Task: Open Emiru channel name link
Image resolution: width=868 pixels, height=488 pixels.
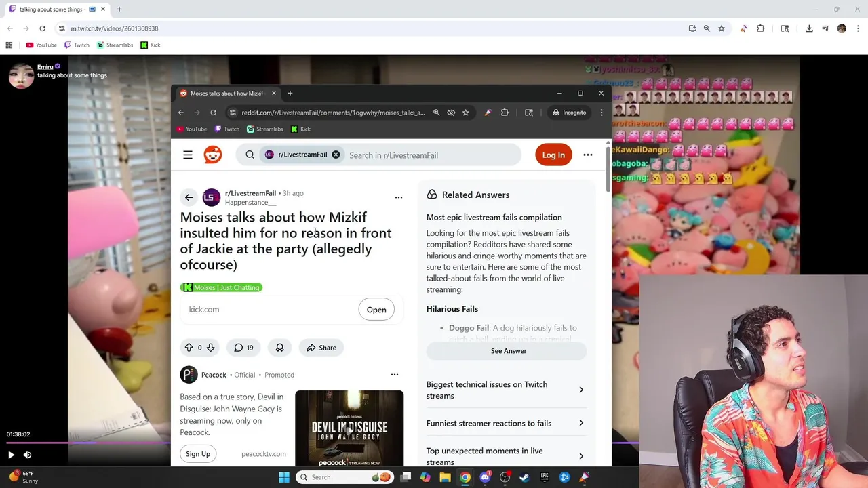Action: (x=45, y=67)
